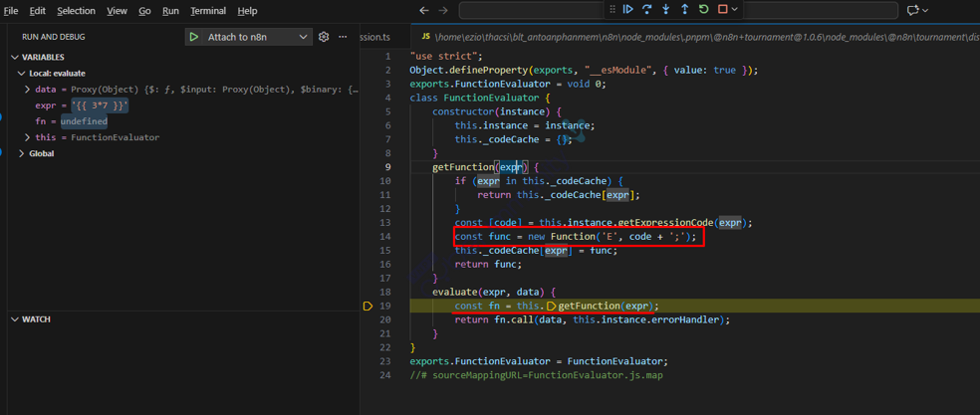Navigate back with the left arrow

pos(423,11)
